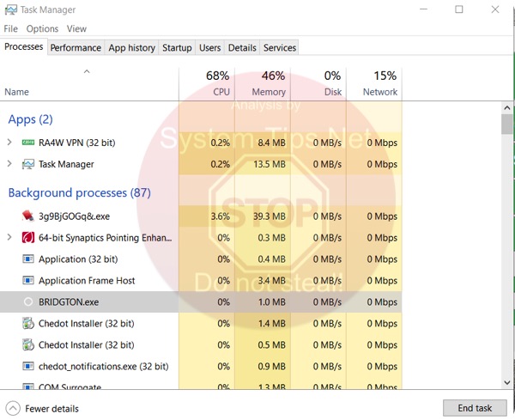Sort processes by CPU column header
Screen dimensions: 515x420
click(207, 84)
